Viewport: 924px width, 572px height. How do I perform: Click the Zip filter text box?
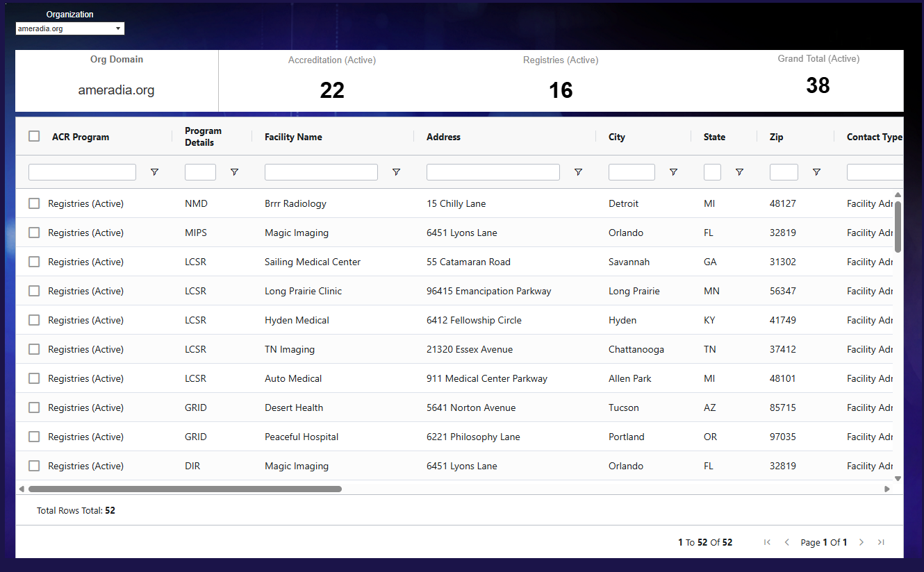pos(784,172)
